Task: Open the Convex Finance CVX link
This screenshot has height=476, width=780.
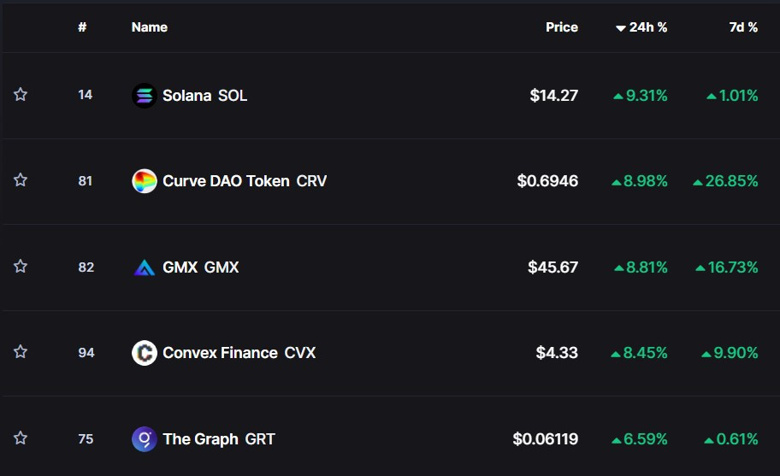Action: tap(238, 353)
